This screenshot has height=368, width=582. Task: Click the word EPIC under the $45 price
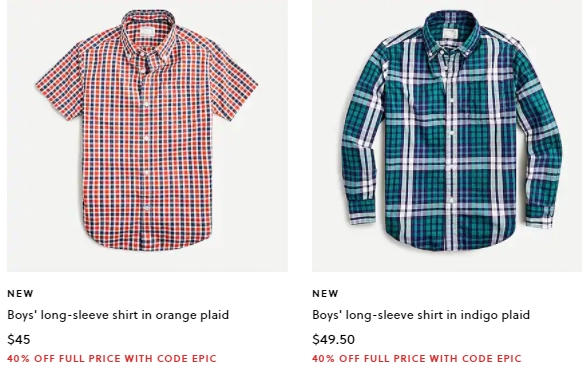(x=204, y=359)
